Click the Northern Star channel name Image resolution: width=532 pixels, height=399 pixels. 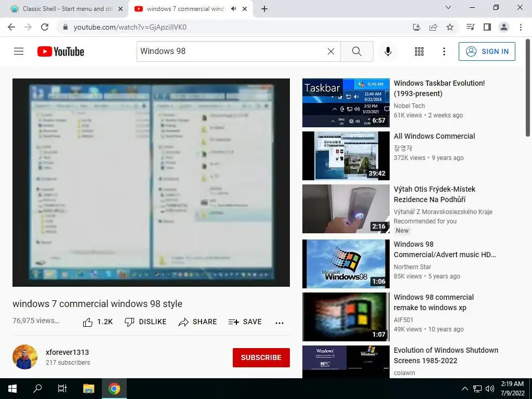pyautogui.click(x=412, y=267)
